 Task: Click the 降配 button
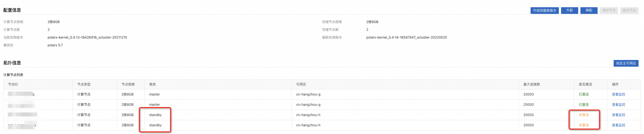tap(589, 11)
